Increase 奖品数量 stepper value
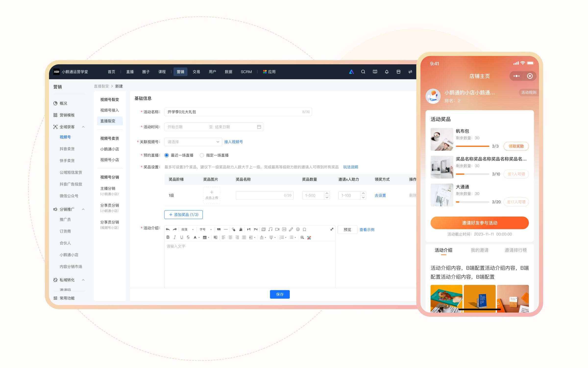 [x=327, y=193]
